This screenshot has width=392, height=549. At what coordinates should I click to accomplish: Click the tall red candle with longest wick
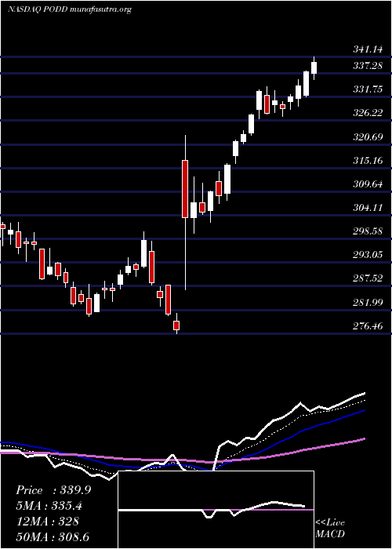click(x=185, y=213)
